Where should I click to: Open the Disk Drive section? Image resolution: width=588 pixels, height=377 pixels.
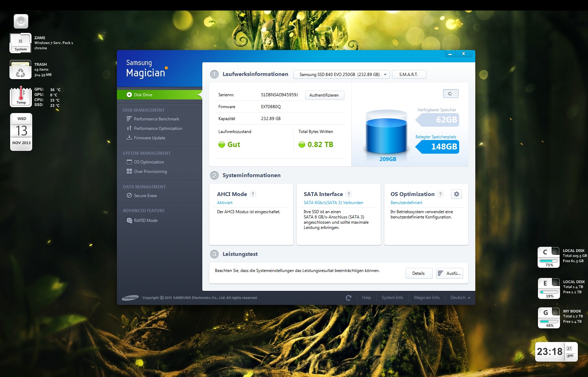(160, 95)
